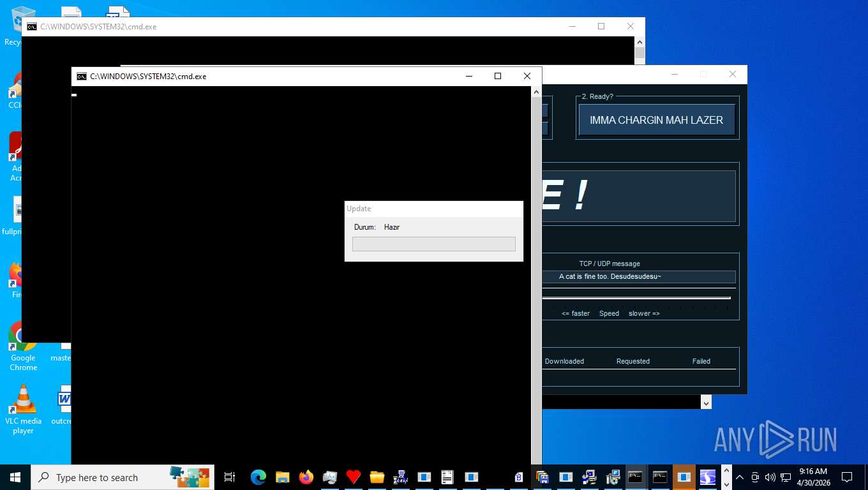Screen dimensions: 868x490
Task: Click the Update dialog title bar
Action: click(434, 209)
